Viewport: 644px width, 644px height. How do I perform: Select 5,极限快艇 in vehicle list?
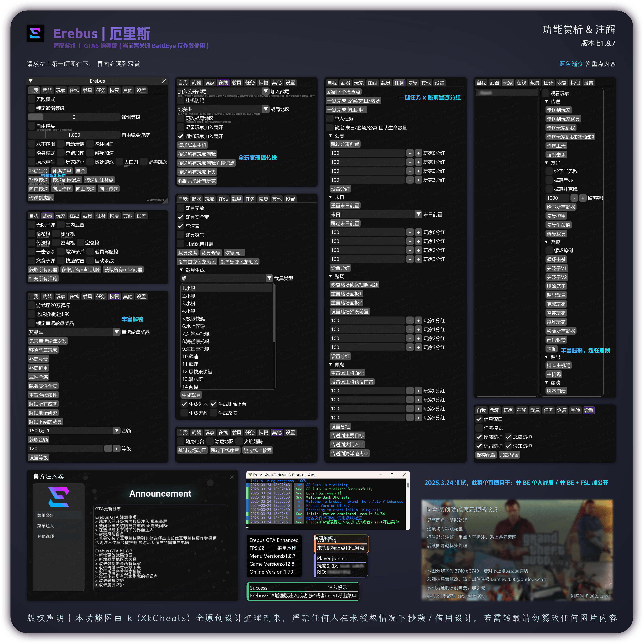(227, 319)
